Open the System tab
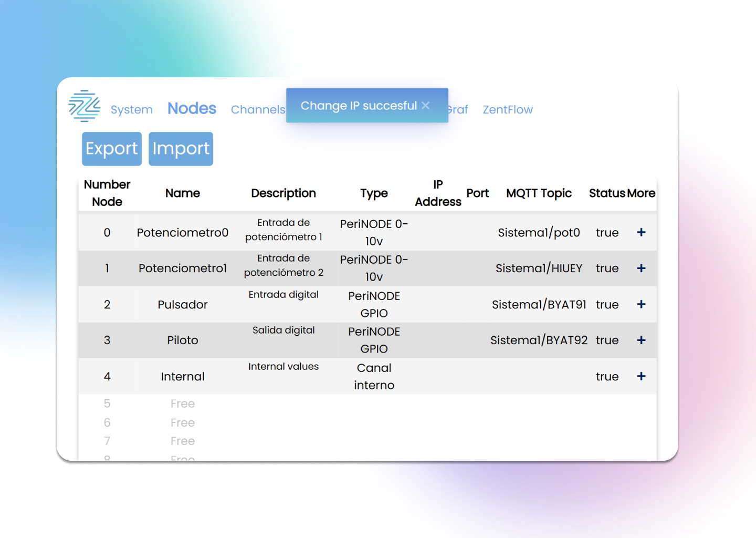The width and height of the screenshot is (756, 538). [x=132, y=110]
